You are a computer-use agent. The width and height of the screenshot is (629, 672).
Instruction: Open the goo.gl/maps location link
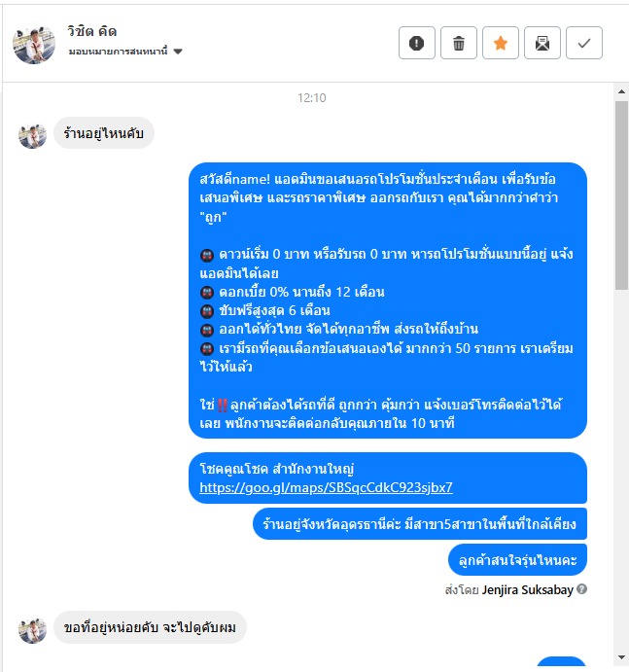(326, 488)
